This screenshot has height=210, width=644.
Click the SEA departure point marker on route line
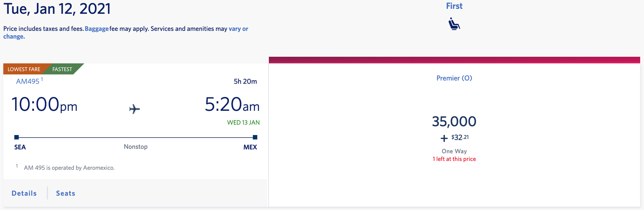point(16,137)
